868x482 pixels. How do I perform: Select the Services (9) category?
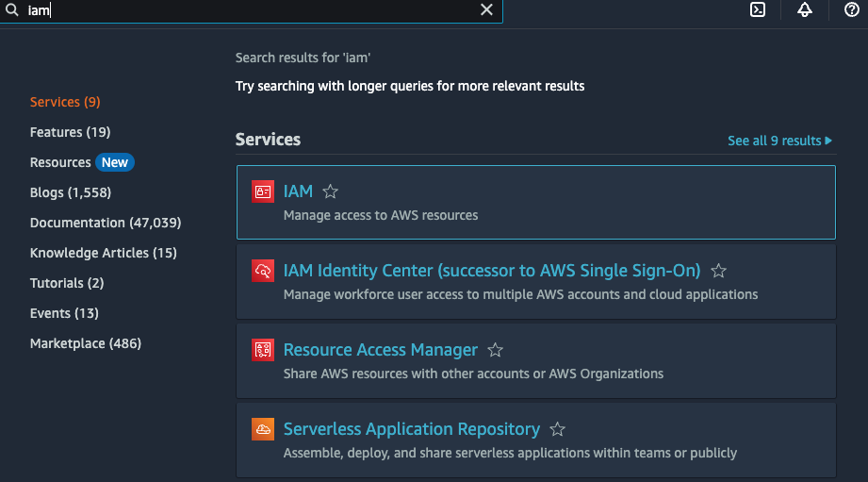pyautogui.click(x=65, y=102)
